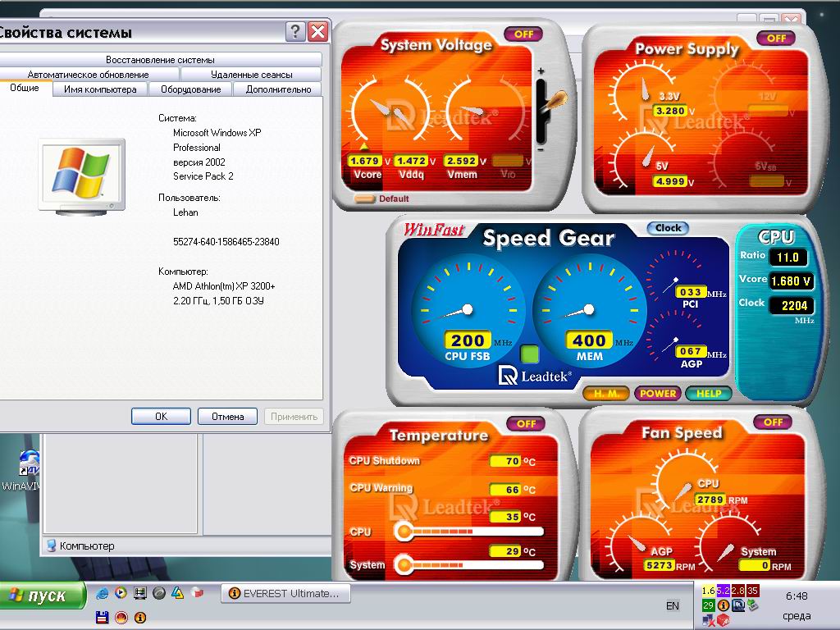This screenshot has width=840, height=630.
Task: Click the CPU FSB 200 MHz readout
Action: pos(467,340)
